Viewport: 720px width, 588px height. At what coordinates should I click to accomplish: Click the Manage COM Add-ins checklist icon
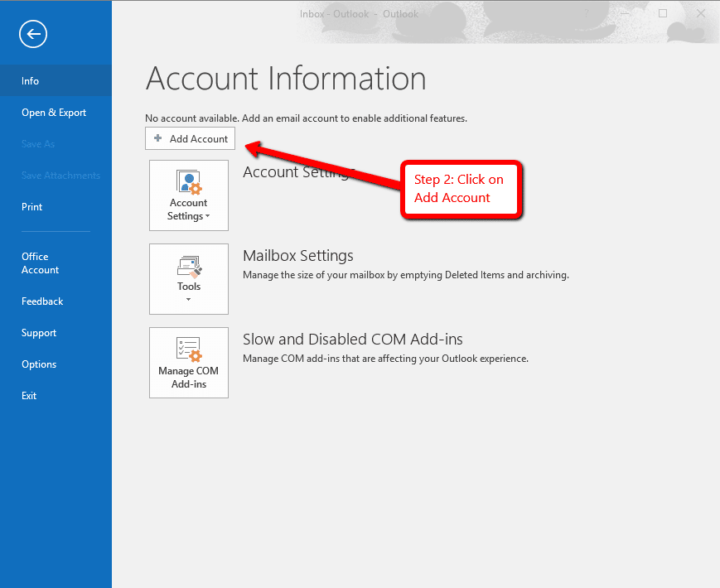click(x=189, y=349)
